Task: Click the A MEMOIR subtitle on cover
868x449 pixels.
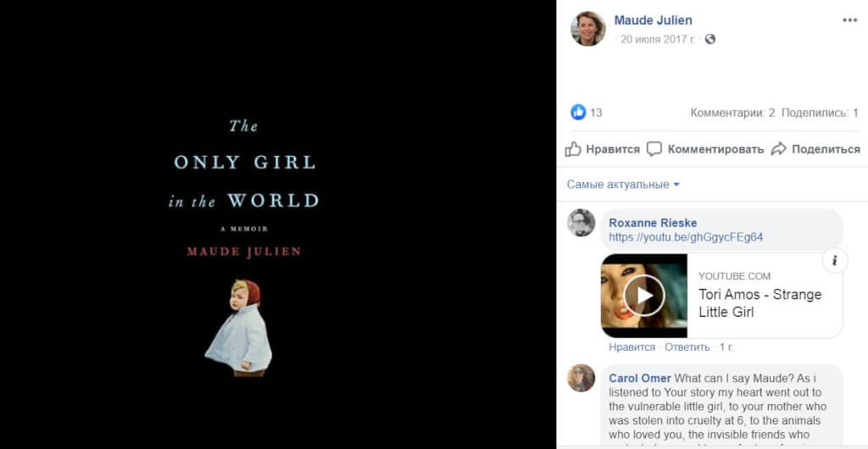Action: 244,229
